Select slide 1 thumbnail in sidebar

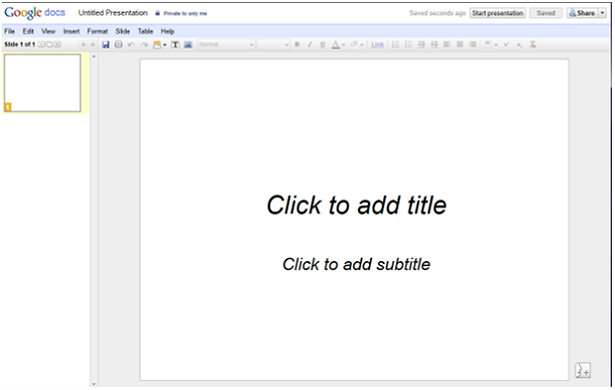(42, 83)
